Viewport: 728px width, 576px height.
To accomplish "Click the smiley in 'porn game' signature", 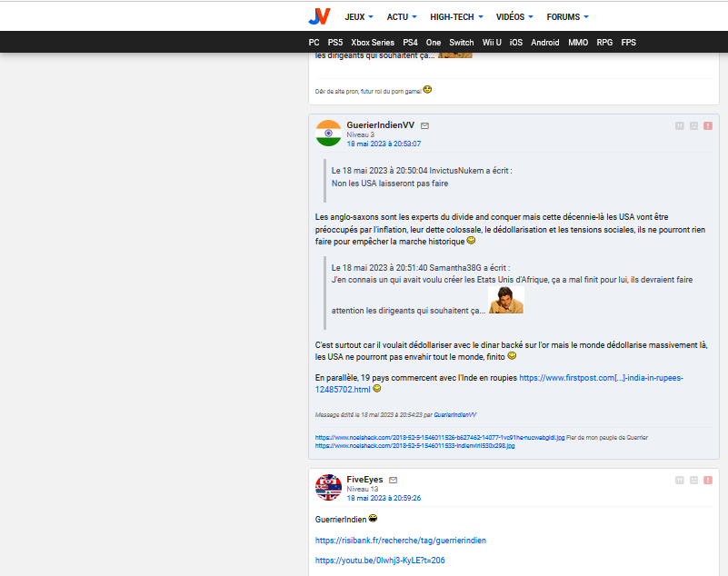I will click(x=427, y=90).
